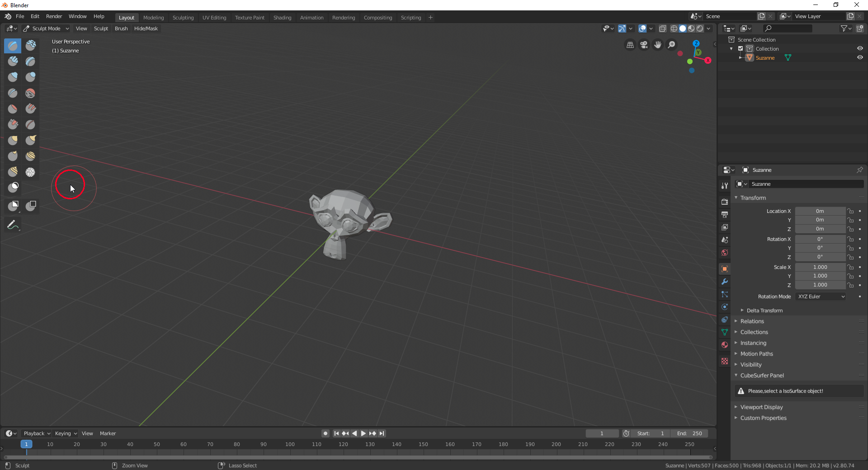The image size is (868, 470).
Task: Select the Draw sculpt brush
Action: (x=13, y=46)
